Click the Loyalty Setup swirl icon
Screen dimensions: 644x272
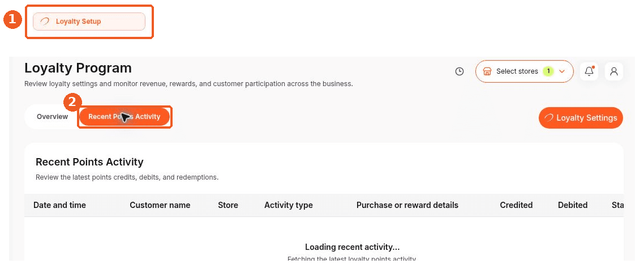click(x=44, y=22)
